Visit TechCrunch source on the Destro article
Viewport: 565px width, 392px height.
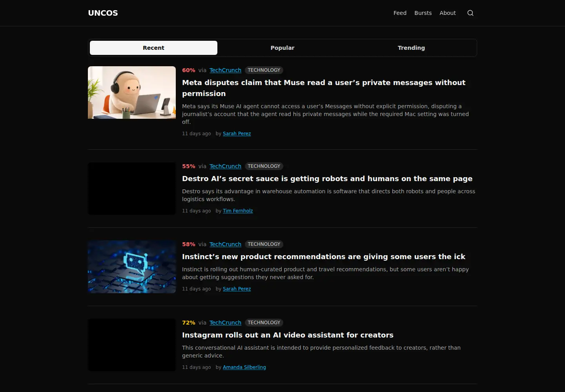(x=225, y=166)
